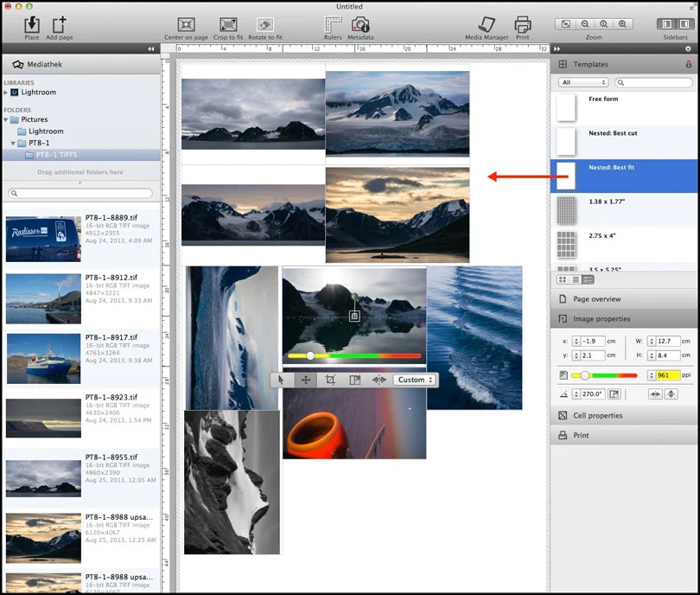This screenshot has width=700, height=595.
Task: Collapse the PT8-1 folder
Action: (x=13, y=144)
